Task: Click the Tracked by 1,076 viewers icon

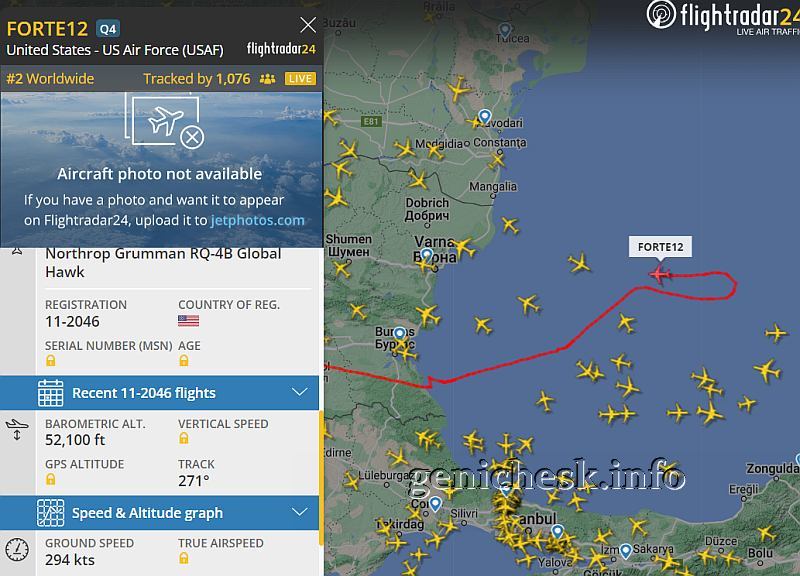Action: (267, 79)
